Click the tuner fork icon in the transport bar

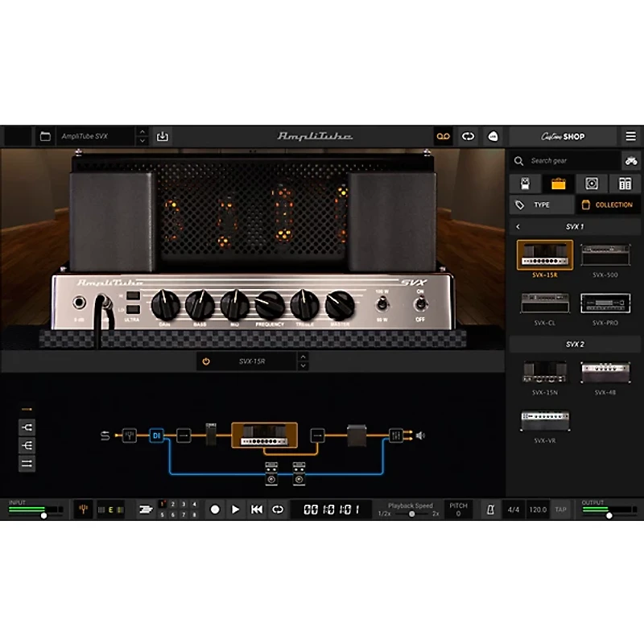(84, 507)
